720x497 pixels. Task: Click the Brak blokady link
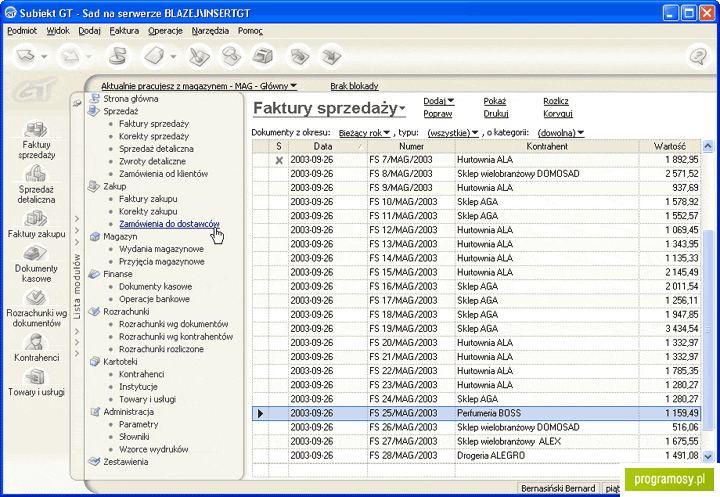click(354, 86)
